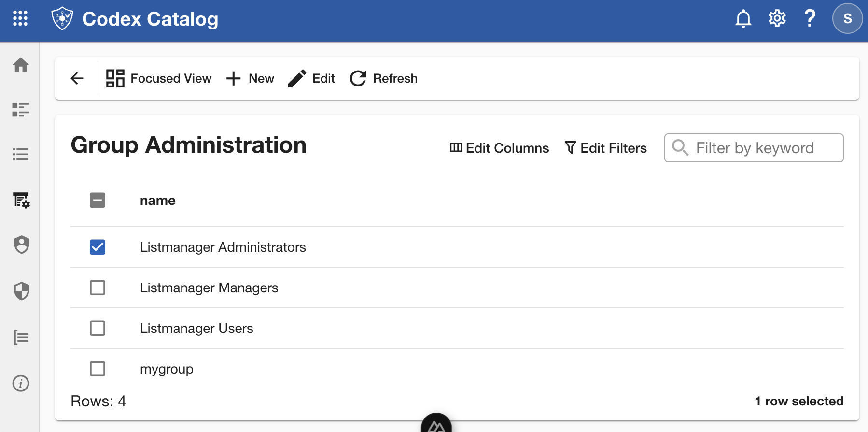This screenshot has height=432, width=868.
Task: Select Listmanager Users row text
Action: coord(196,329)
